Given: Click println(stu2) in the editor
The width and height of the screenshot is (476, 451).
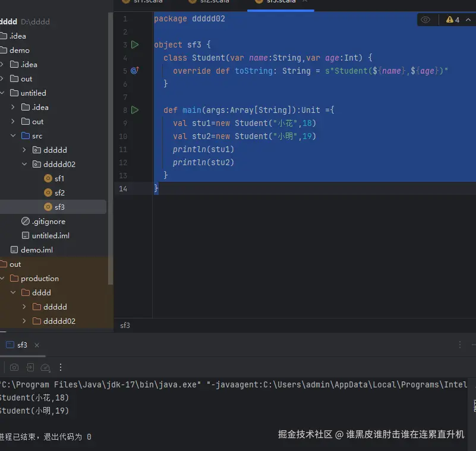Looking at the screenshot, I should tap(203, 162).
